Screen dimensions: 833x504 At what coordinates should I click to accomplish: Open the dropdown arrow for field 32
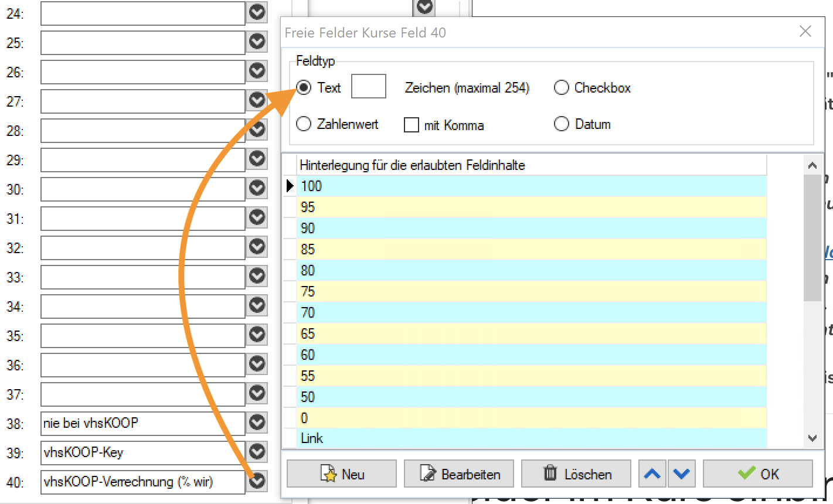(x=257, y=246)
